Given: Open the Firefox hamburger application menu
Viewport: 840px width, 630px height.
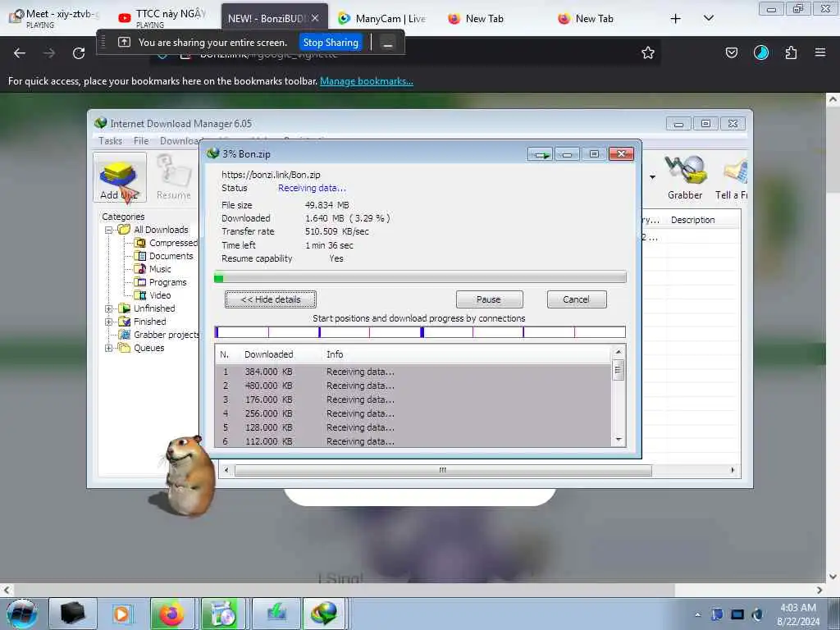Looking at the screenshot, I should (x=819, y=52).
